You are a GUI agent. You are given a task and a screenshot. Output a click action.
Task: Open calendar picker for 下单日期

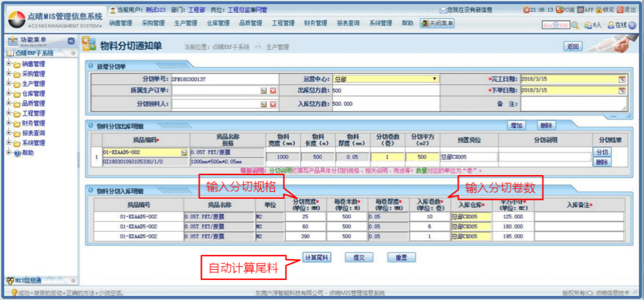(x=622, y=91)
